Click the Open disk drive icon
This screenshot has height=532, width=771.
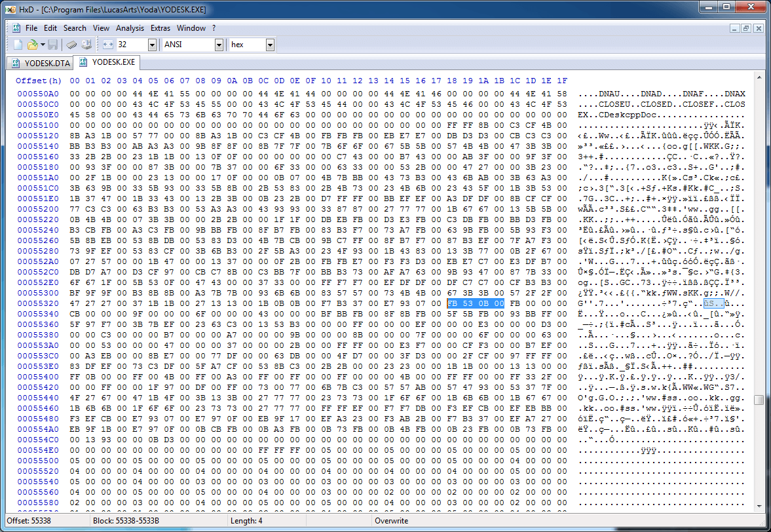click(86, 45)
